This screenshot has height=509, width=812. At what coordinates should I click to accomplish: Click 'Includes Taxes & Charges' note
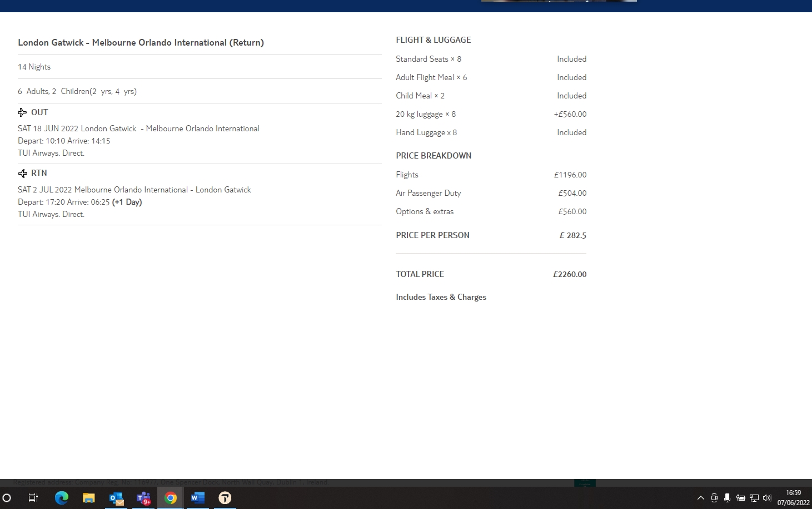pyautogui.click(x=441, y=297)
